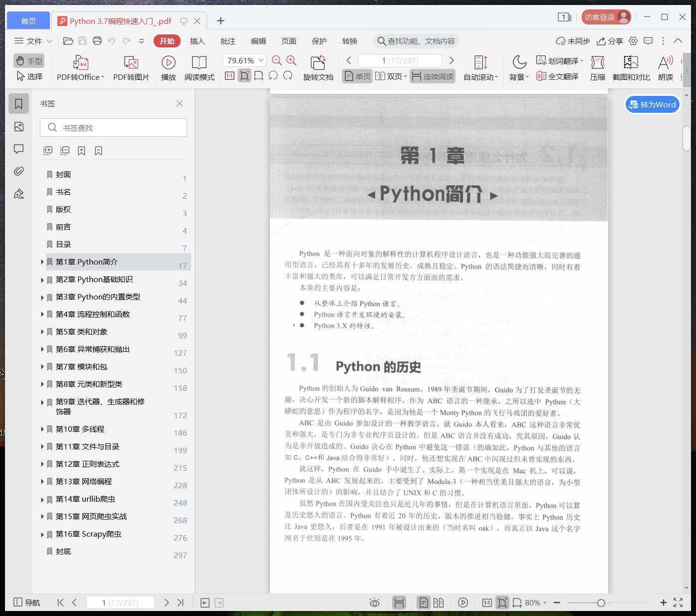Image resolution: width=696 pixels, height=616 pixels.
Task: Expand 第13章 网络编程 bookmark
Action: [x=42, y=482]
